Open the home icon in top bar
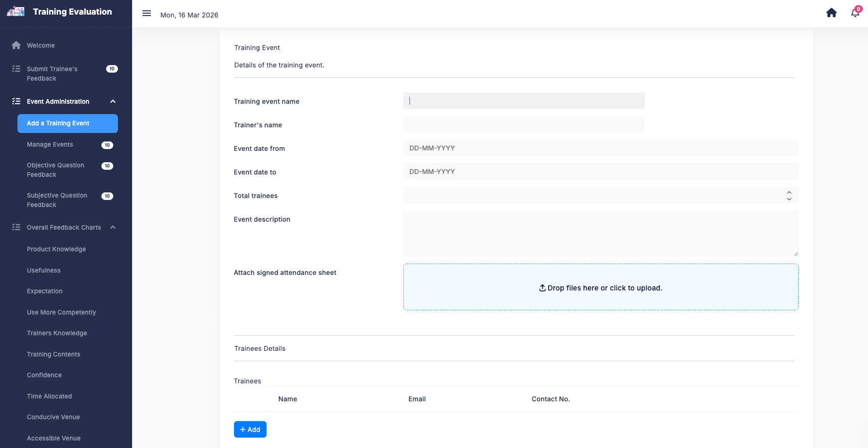The image size is (868, 448). point(831,13)
